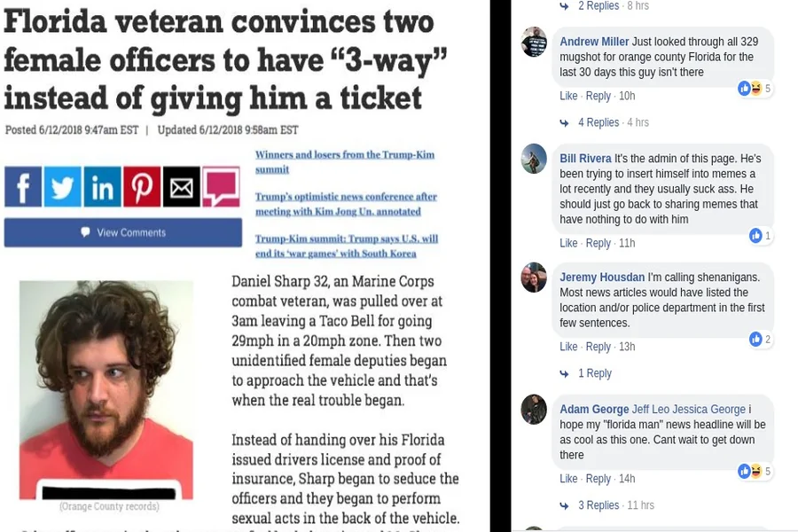Open the pink comment bubble icon
Screen dimensions: 798x532
pos(222,186)
